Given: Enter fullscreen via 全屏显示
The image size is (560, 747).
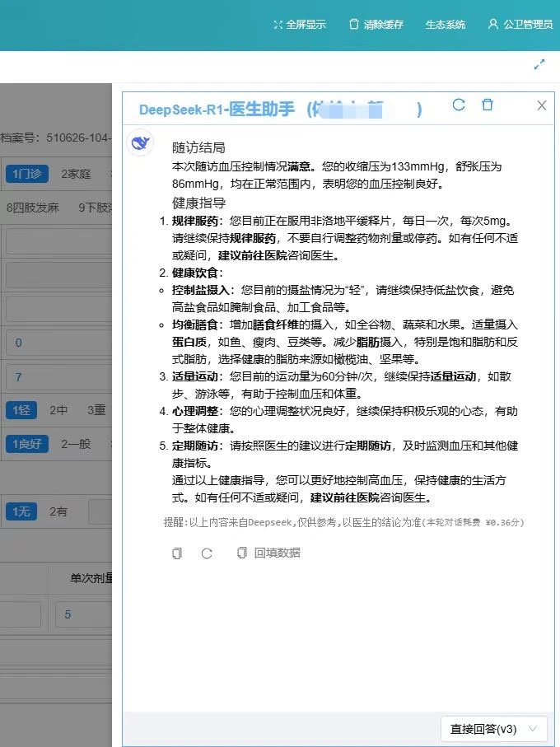Looking at the screenshot, I should [x=300, y=25].
